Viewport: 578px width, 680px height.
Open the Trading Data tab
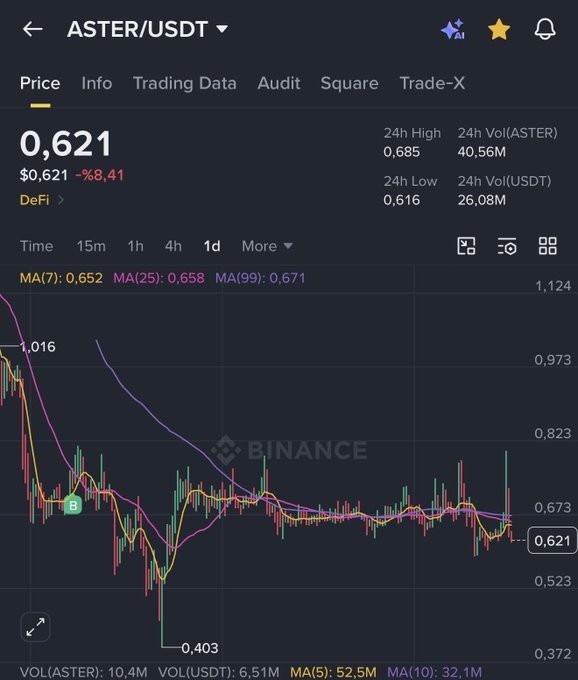click(185, 83)
